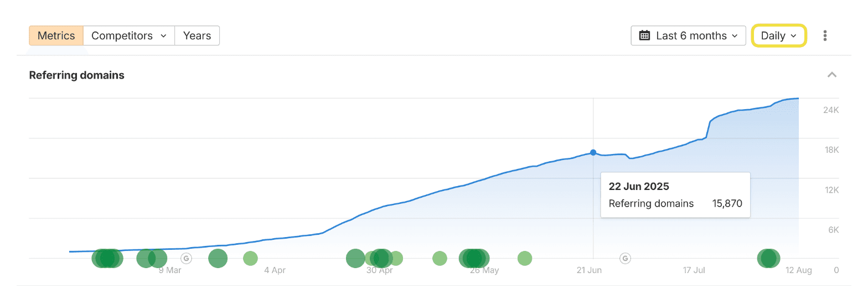
Task: Click the data point at 22 Jun 2025
Action: click(593, 152)
